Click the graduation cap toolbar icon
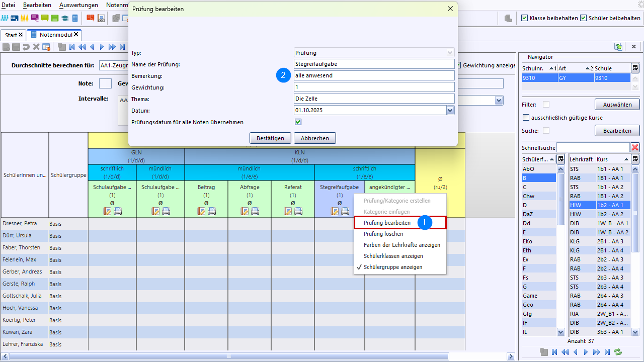The height and width of the screenshot is (362, 644). pyautogui.click(x=65, y=18)
